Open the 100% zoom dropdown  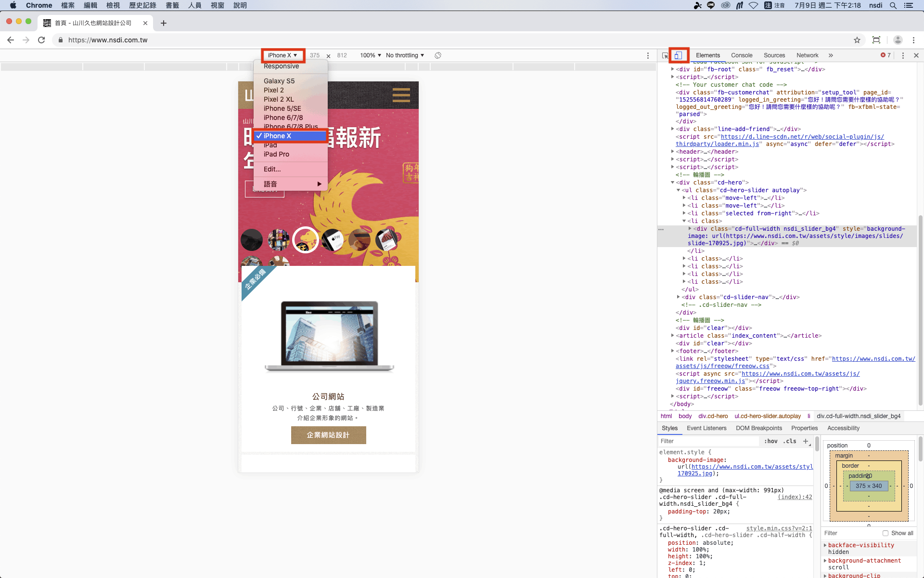[x=370, y=55]
